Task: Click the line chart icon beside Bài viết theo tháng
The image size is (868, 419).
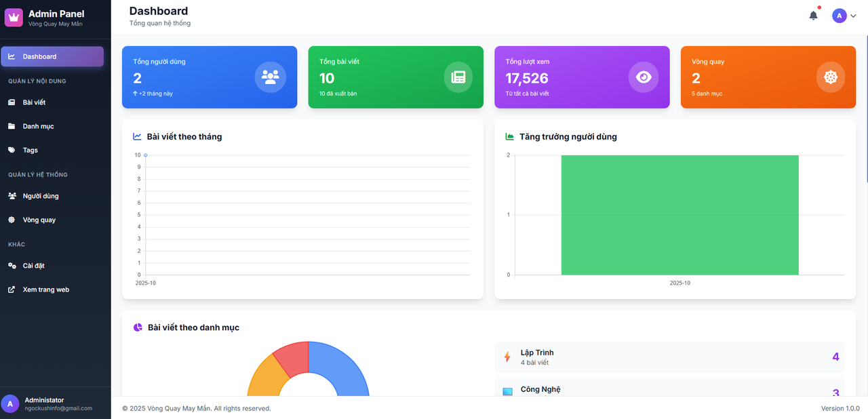Action: [x=138, y=136]
